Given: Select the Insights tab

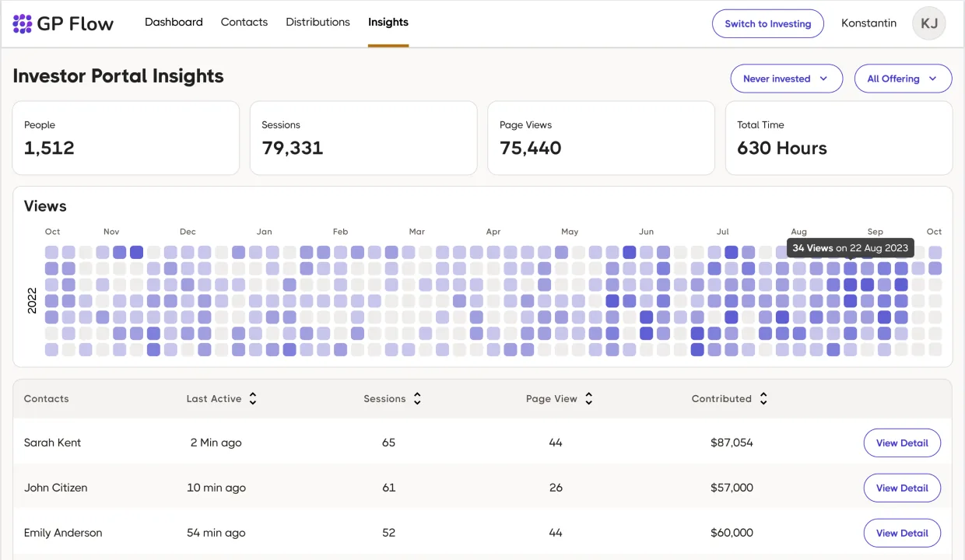Looking at the screenshot, I should 388,22.
